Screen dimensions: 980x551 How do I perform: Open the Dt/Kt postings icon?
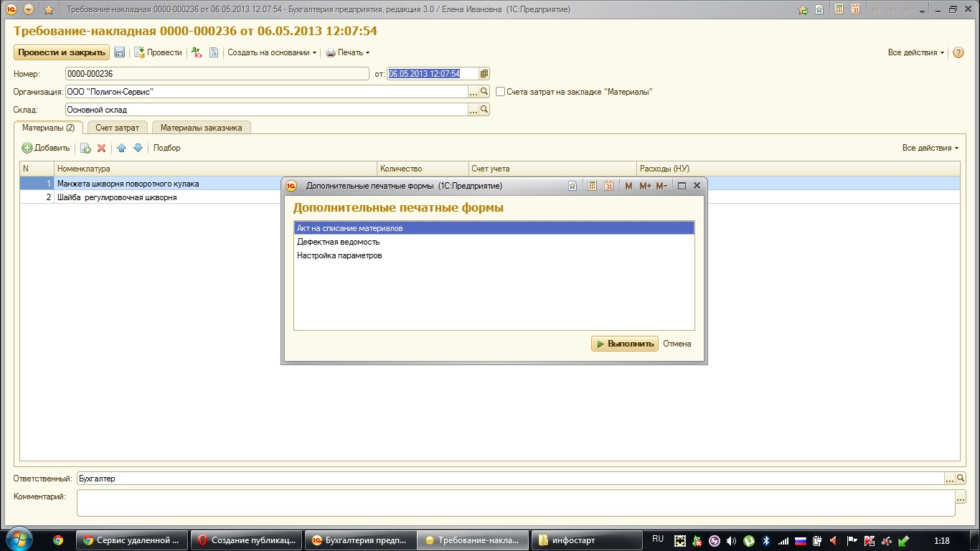197,52
